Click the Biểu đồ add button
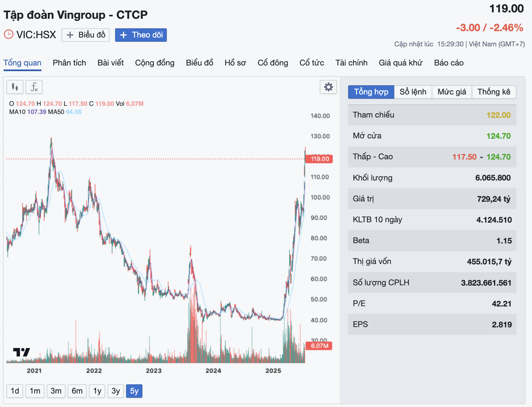Screen dimensions: 532x407 coord(85,35)
